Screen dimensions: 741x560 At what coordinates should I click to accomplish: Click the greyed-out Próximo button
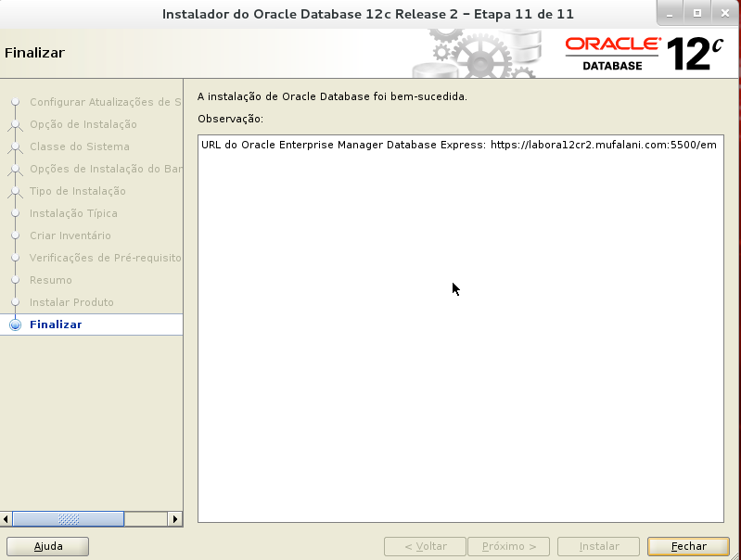508,546
